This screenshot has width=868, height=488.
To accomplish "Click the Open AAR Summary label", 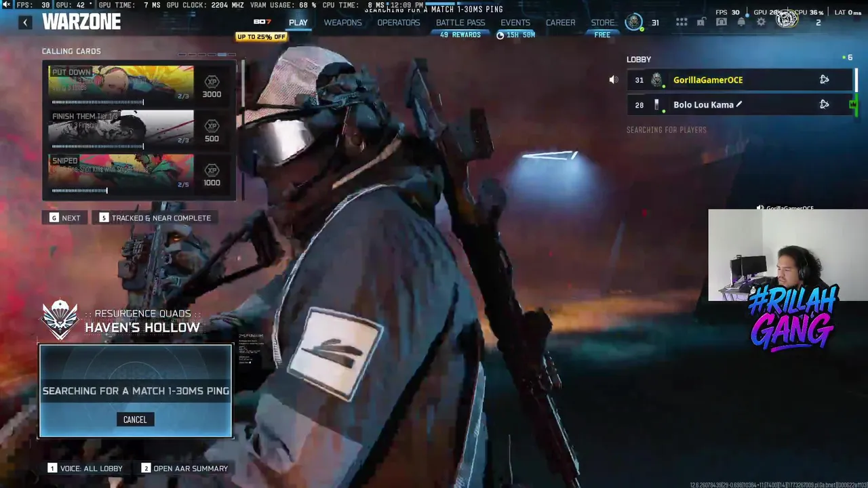I will (191, 468).
